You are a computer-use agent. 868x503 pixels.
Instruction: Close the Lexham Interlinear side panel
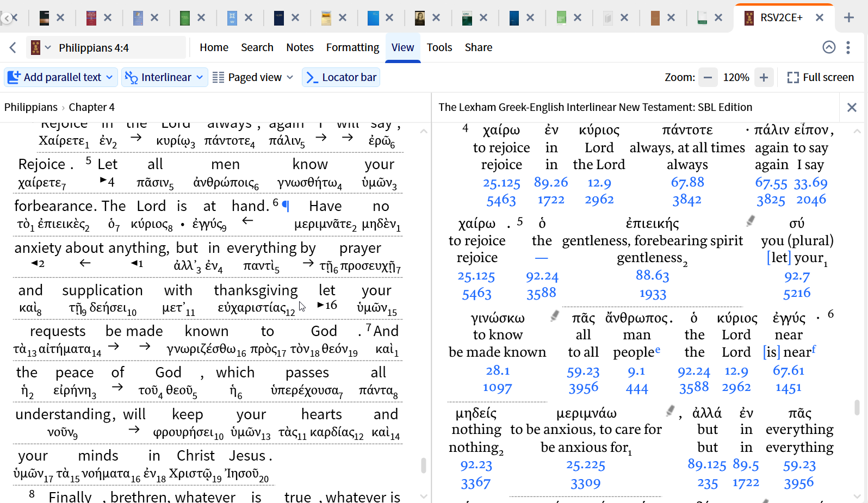[852, 108]
